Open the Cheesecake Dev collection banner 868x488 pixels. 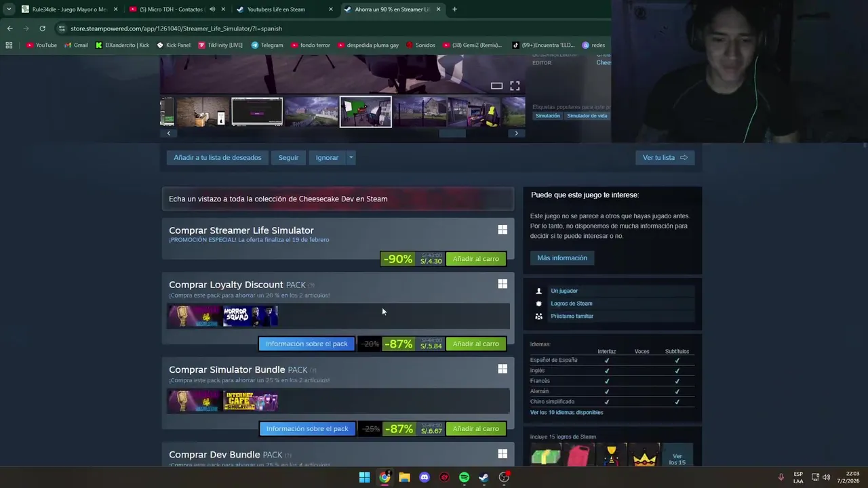coord(338,199)
